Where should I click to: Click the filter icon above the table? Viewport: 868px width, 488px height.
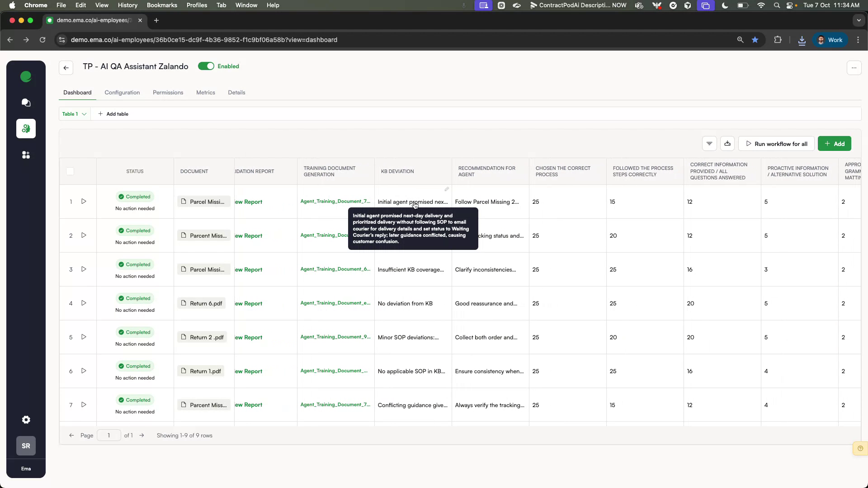point(709,143)
